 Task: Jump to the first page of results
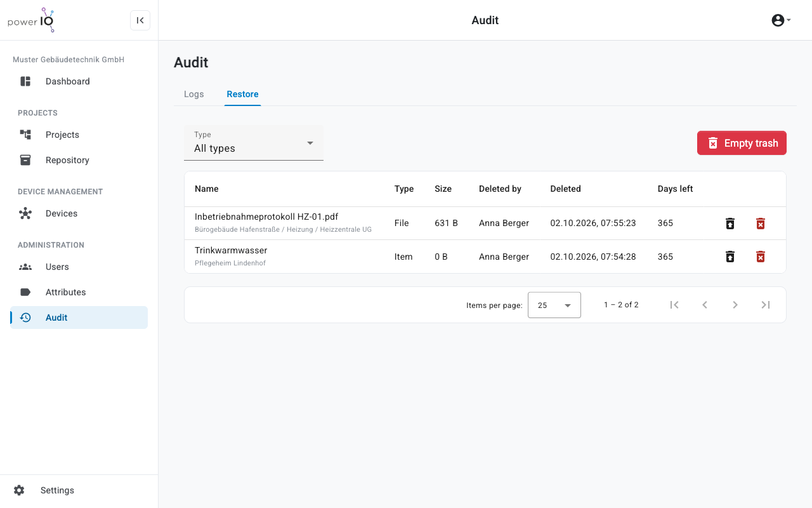[674, 305]
